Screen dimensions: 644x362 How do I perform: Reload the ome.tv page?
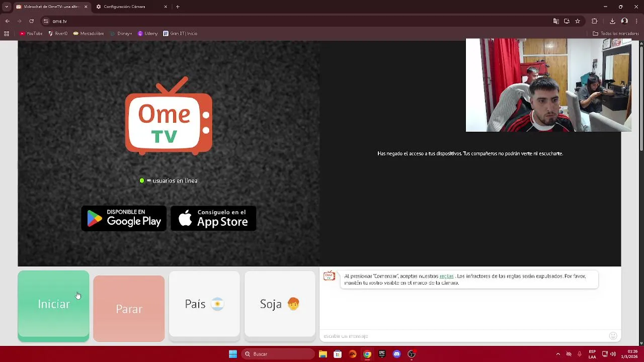pyautogui.click(x=31, y=21)
